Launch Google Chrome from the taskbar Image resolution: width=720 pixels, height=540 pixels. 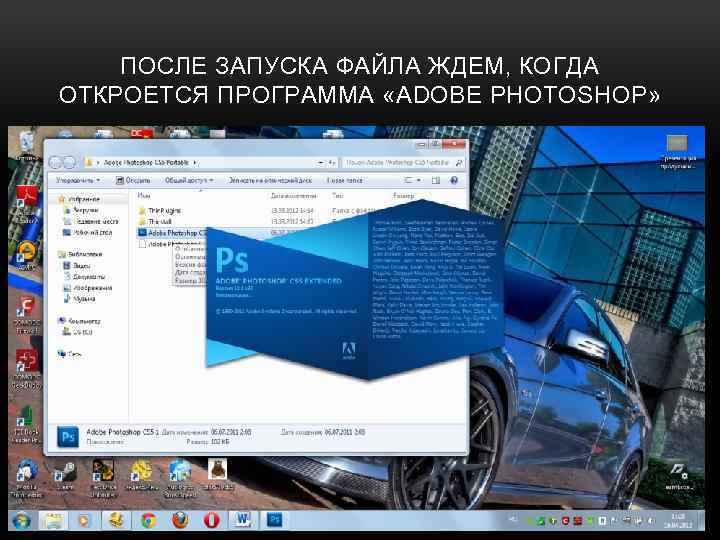click(148, 521)
